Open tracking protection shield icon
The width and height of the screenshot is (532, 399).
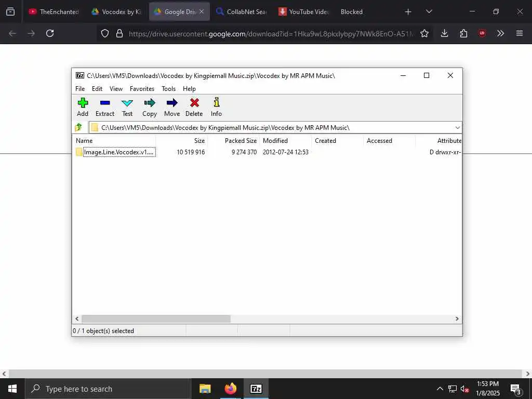coord(105,33)
